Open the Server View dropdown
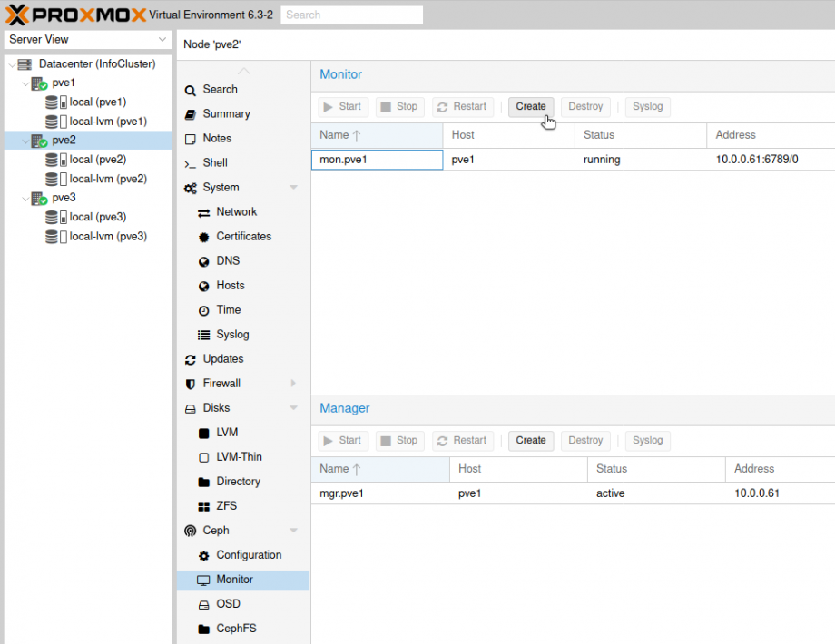The width and height of the screenshot is (835, 644). point(163,40)
